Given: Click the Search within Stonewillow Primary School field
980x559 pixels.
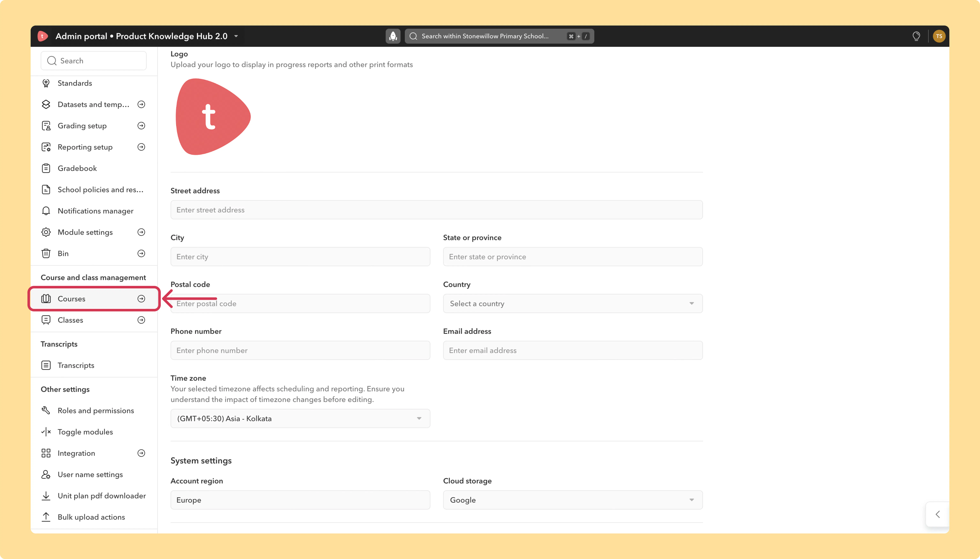Looking at the screenshot, I should point(499,36).
